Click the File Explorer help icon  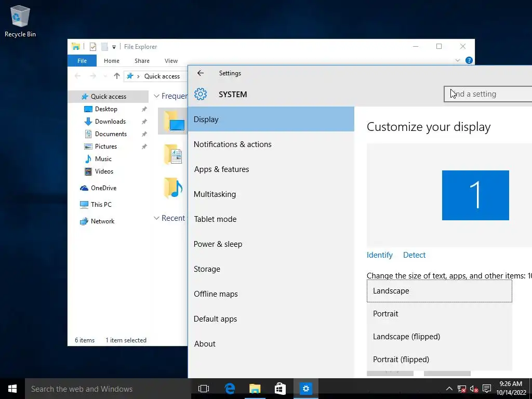pyautogui.click(x=469, y=60)
